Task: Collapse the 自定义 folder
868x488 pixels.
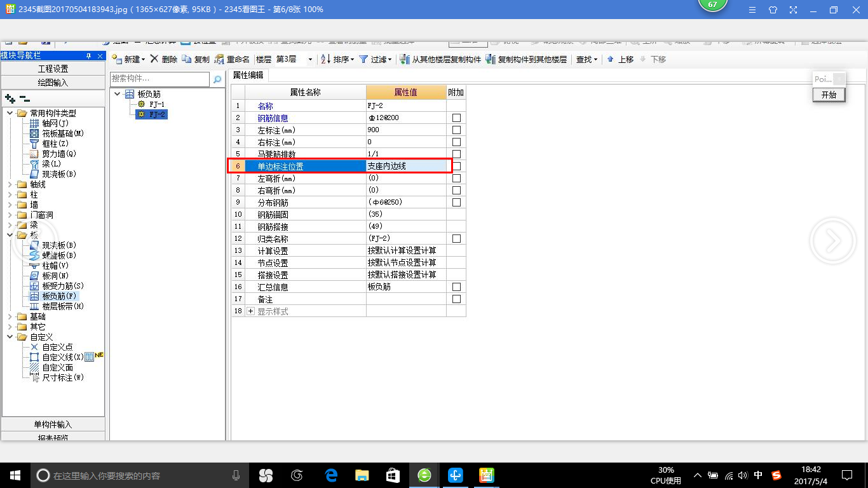Action: (10, 337)
